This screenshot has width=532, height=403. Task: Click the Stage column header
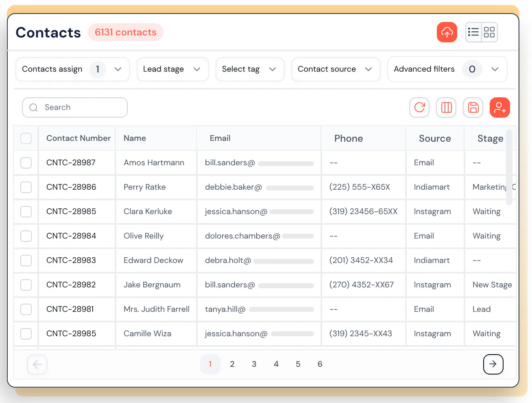pos(490,139)
